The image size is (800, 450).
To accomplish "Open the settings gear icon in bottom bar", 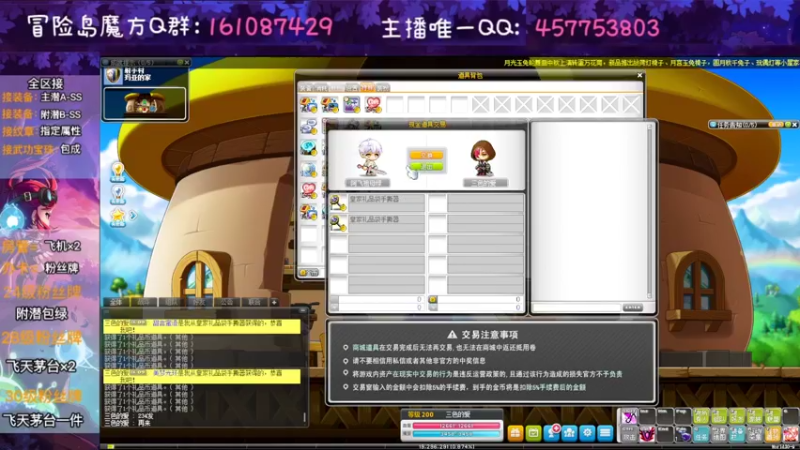I will tap(587, 433).
